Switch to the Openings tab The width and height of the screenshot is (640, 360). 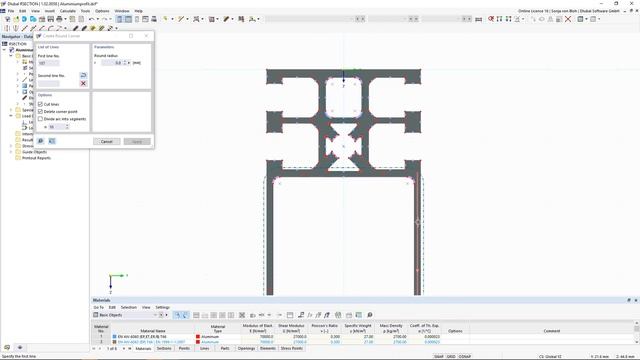pyautogui.click(x=246, y=349)
